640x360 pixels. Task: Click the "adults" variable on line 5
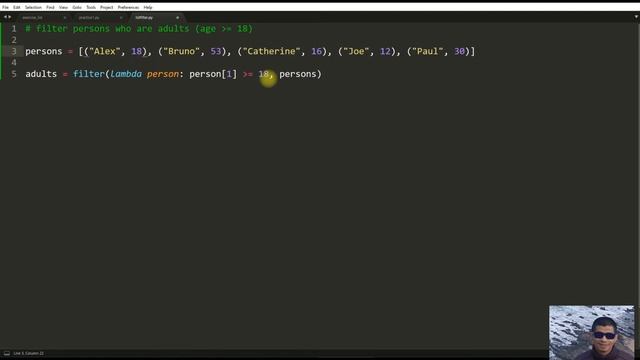[x=41, y=74]
